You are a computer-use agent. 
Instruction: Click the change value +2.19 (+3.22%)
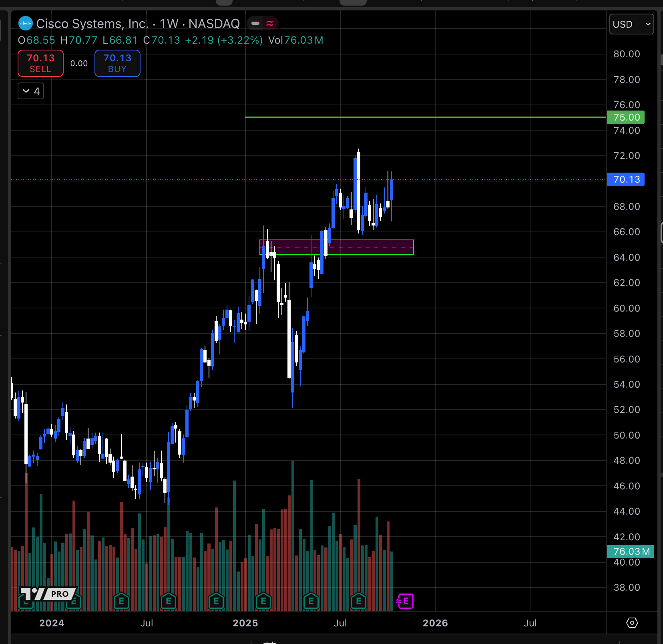[224, 40]
